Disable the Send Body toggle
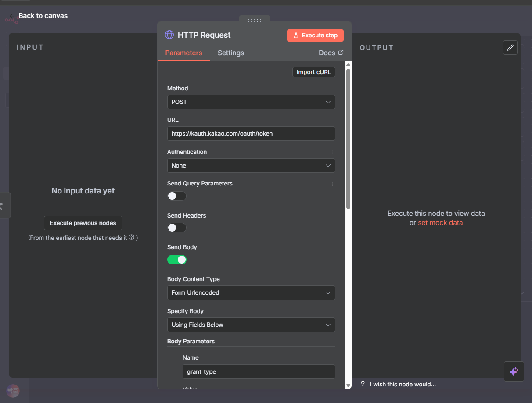The height and width of the screenshot is (403, 532). (x=177, y=260)
